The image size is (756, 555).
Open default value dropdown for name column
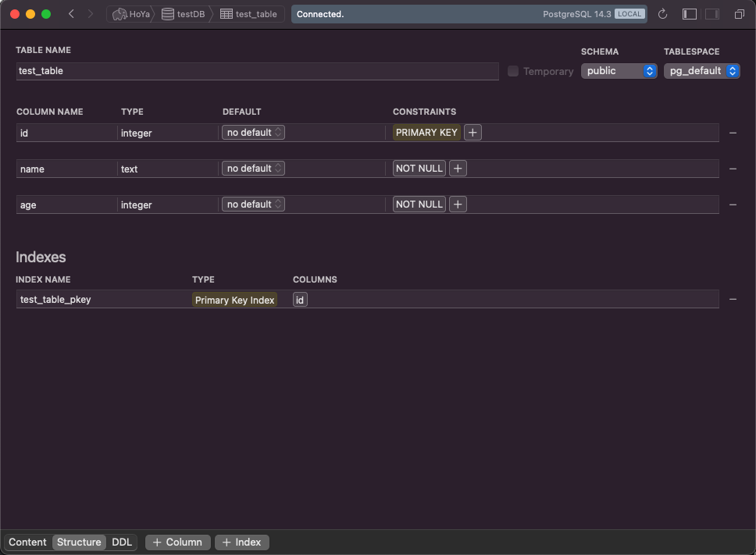pos(253,169)
